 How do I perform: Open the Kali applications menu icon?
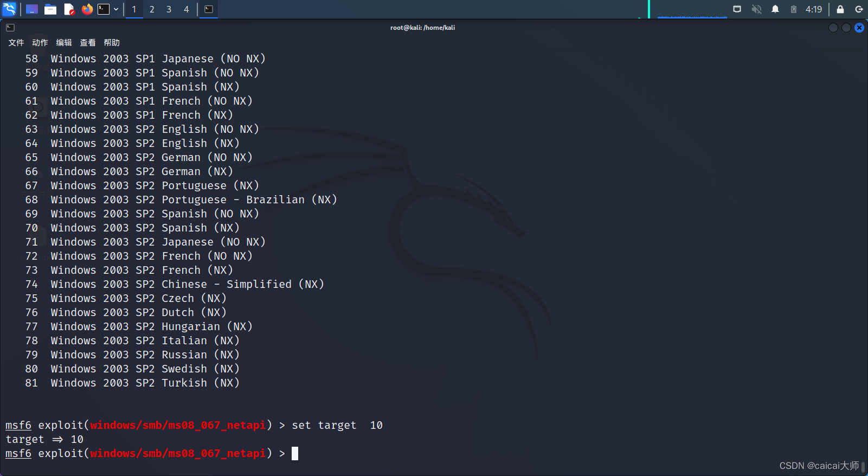9,9
